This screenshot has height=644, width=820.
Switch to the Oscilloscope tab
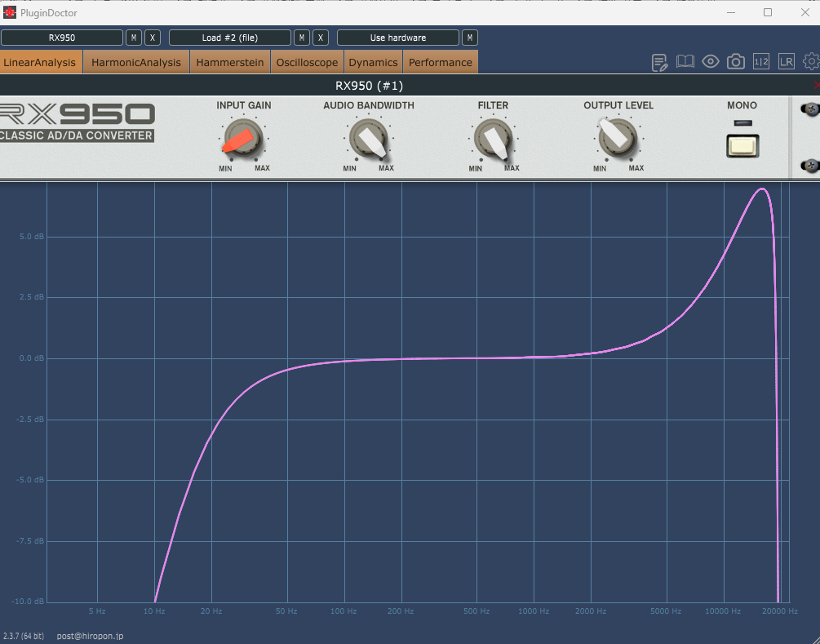pos(307,62)
